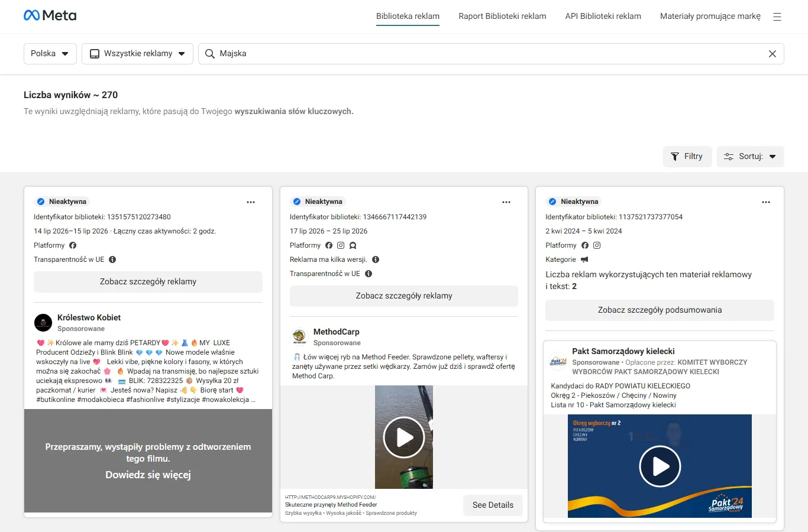The height and width of the screenshot is (532, 808).
Task: Open Materiały promujące markę tab
Action: click(710, 16)
